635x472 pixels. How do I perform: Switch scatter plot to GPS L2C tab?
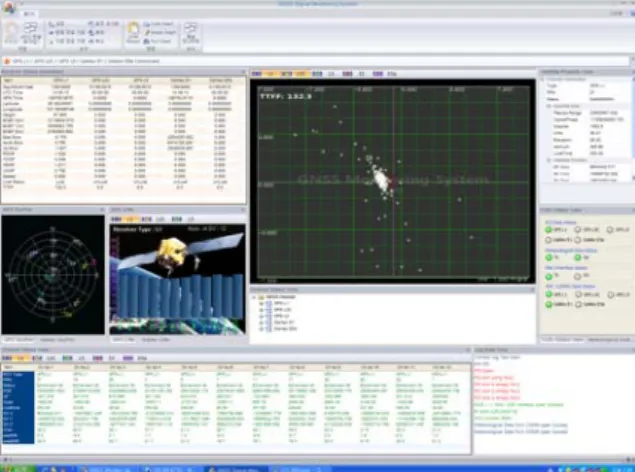(295, 74)
